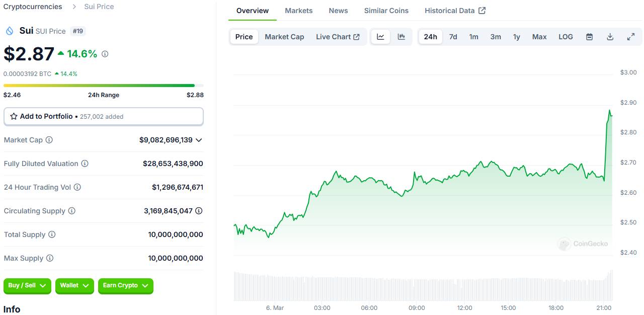Select 7d time range

point(453,37)
